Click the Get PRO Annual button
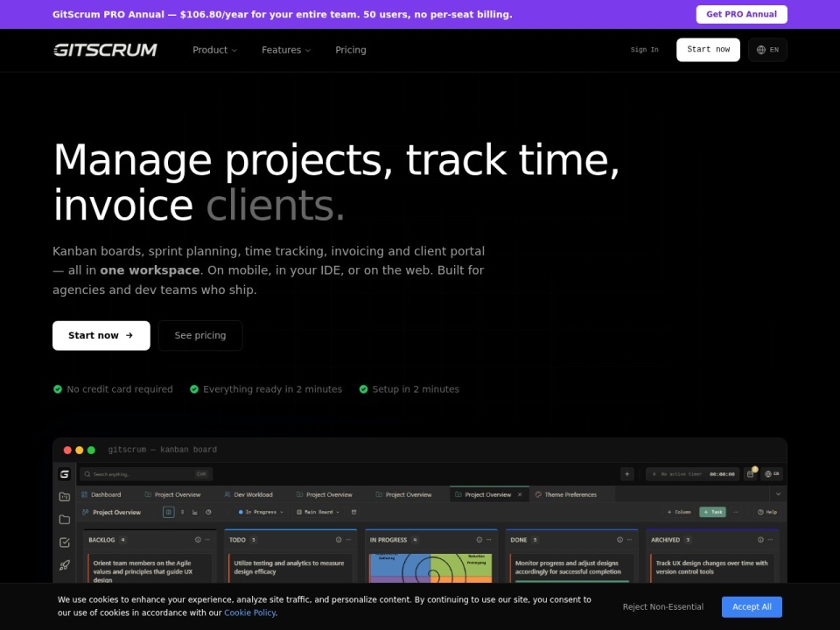Viewport: 840px width, 630px height. [741, 15]
